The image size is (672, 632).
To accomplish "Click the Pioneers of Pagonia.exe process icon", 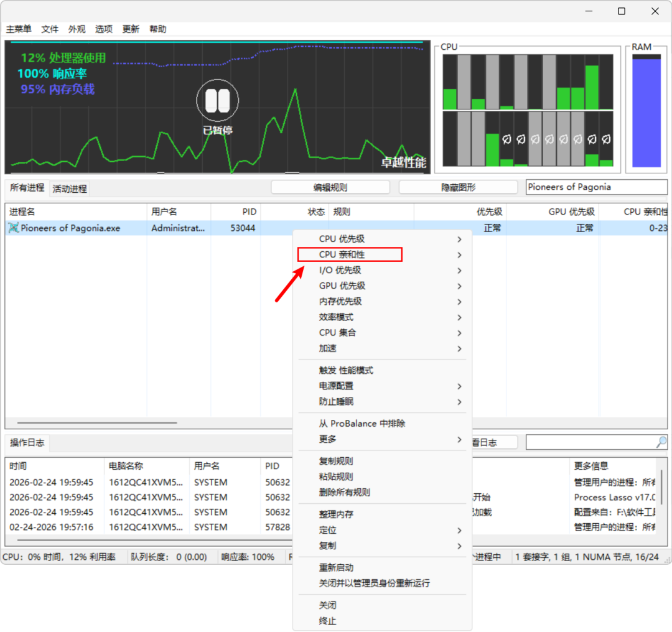I will pyautogui.click(x=13, y=228).
